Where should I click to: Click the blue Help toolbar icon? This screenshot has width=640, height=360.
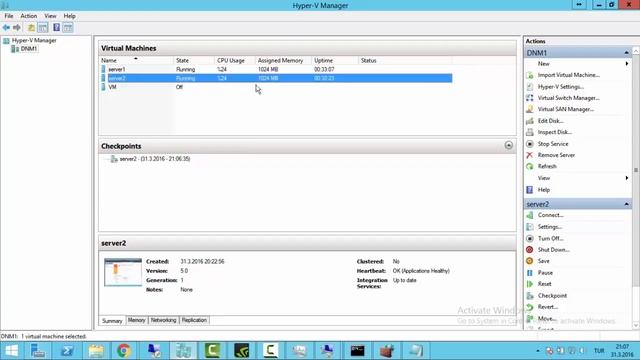(56, 28)
